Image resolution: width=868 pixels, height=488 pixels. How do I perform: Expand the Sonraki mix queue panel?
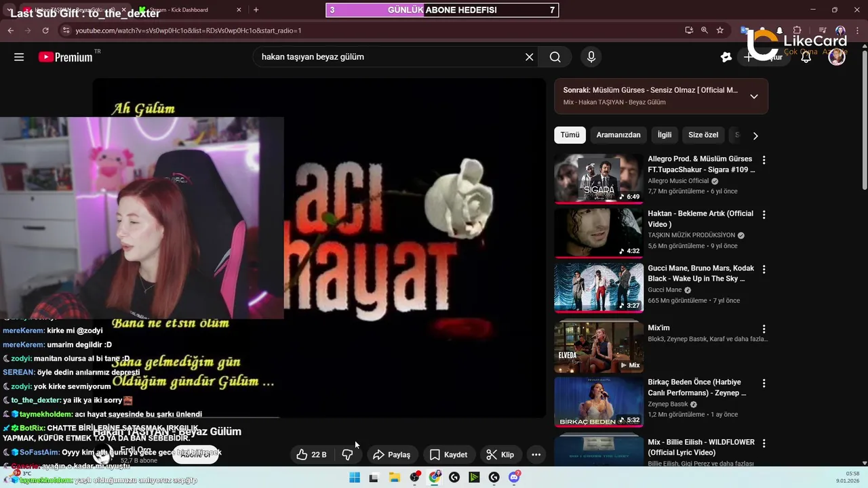coord(754,96)
